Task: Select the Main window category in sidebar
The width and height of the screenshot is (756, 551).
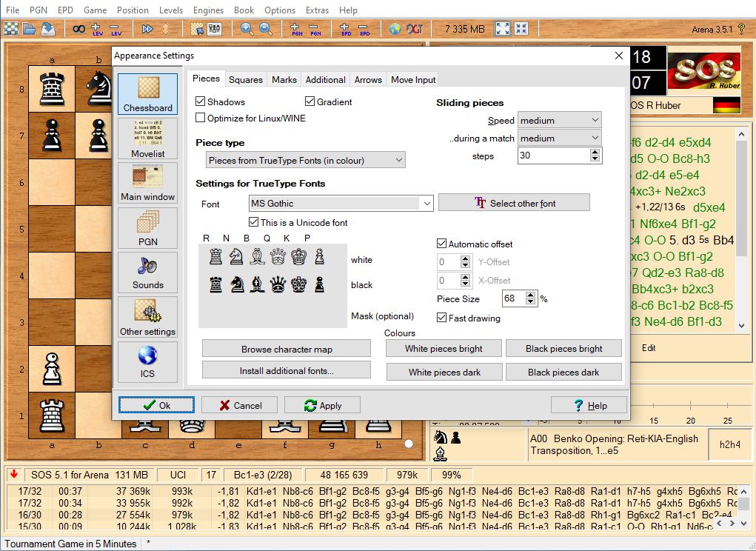Action: (x=147, y=183)
